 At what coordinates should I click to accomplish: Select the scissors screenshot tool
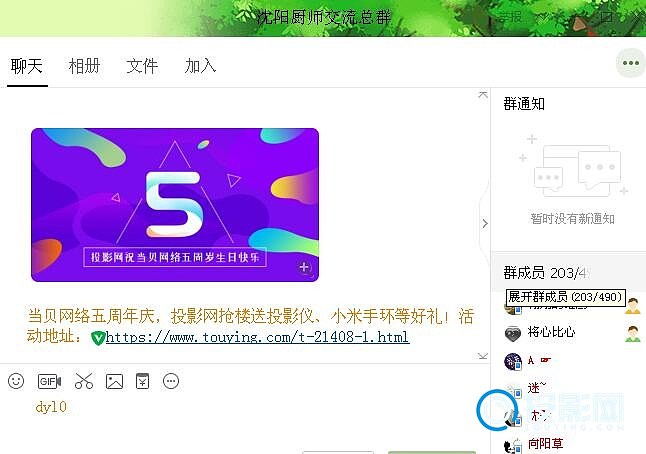point(84,381)
